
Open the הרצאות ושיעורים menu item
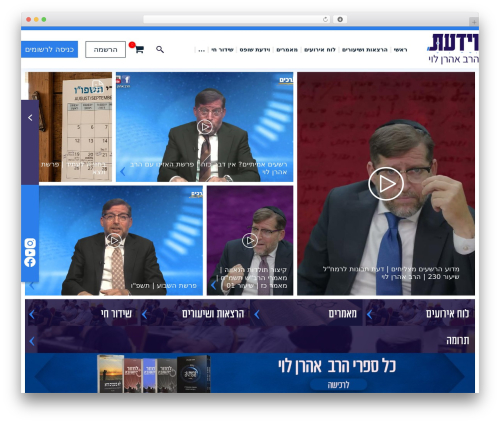[365, 50]
